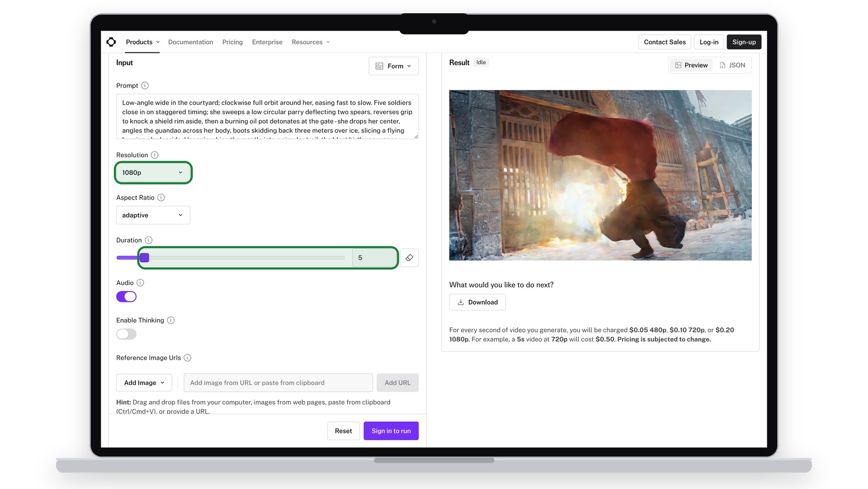Screen dimensions: 868x489
Task: Focus the image URL input field
Action: (278, 383)
